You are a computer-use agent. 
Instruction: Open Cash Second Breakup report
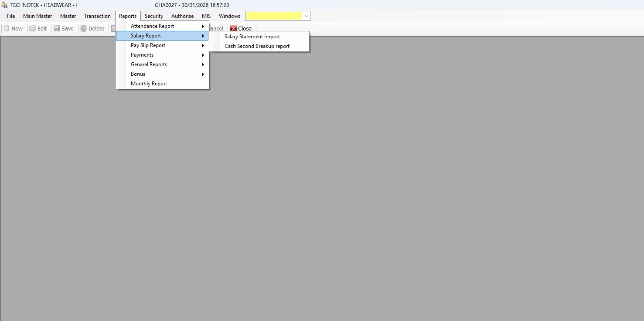[257, 46]
